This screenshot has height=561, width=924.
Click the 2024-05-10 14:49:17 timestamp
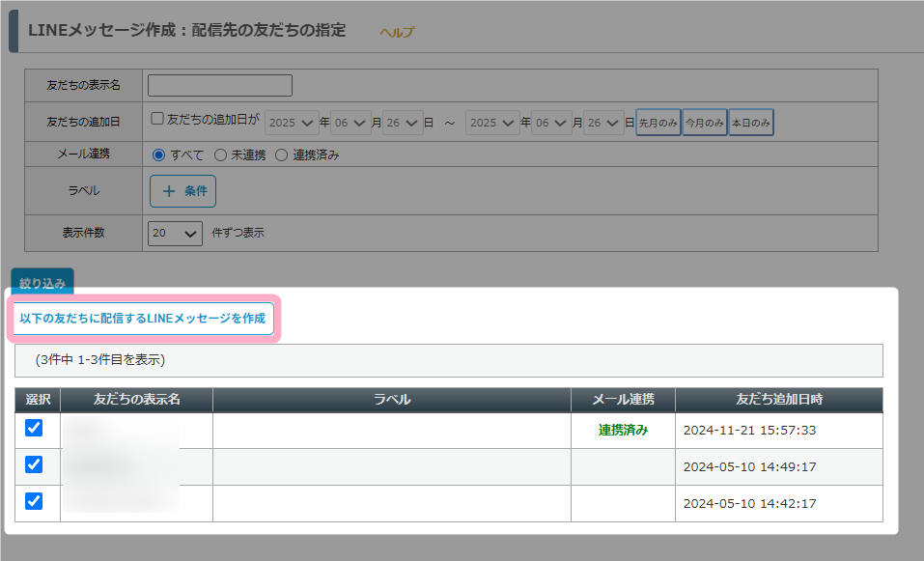[x=749, y=466]
